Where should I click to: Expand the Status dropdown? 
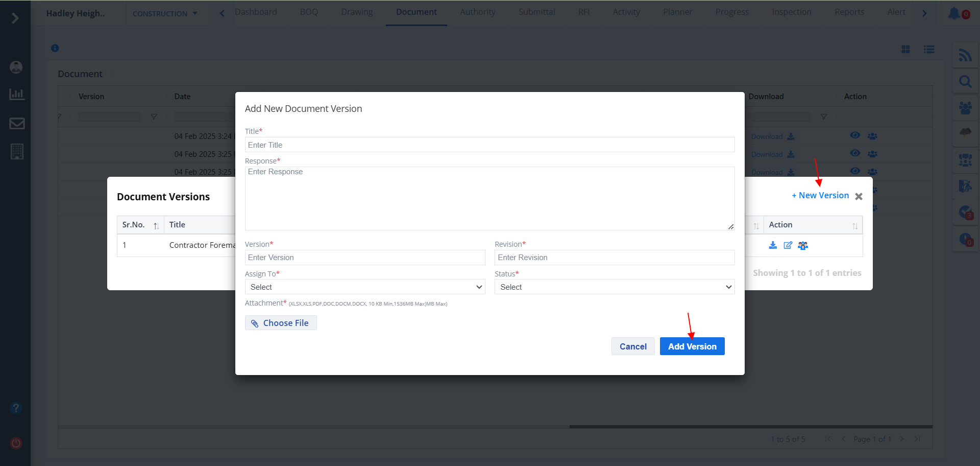pos(615,287)
